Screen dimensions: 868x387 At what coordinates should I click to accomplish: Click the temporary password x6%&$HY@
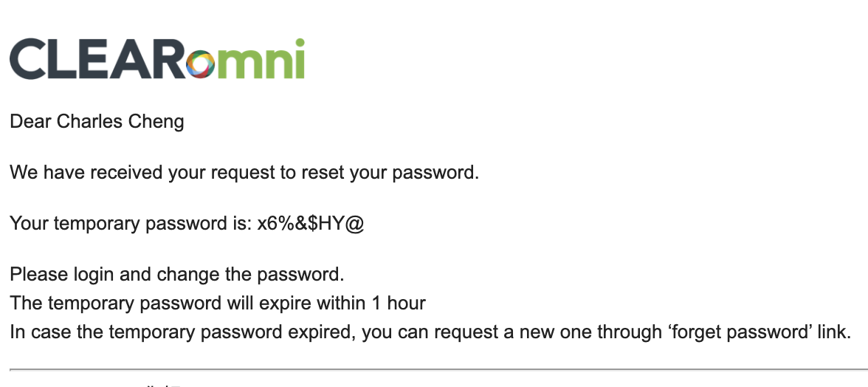click(311, 224)
